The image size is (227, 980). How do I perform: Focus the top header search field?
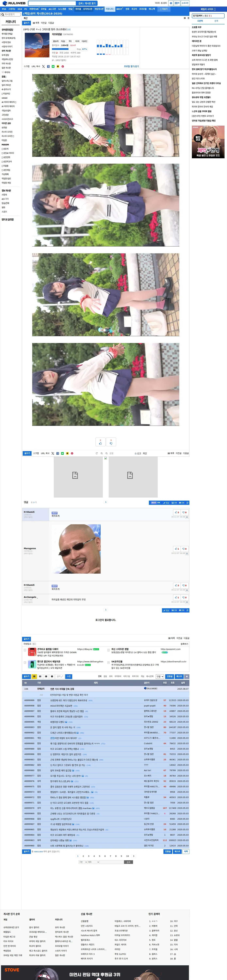pyautogui.click(x=52, y=3)
